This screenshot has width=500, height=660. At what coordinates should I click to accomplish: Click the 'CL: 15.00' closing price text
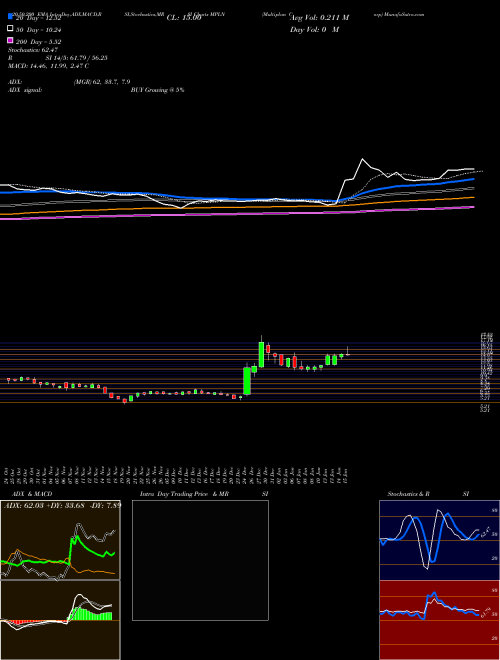coord(184,18)
